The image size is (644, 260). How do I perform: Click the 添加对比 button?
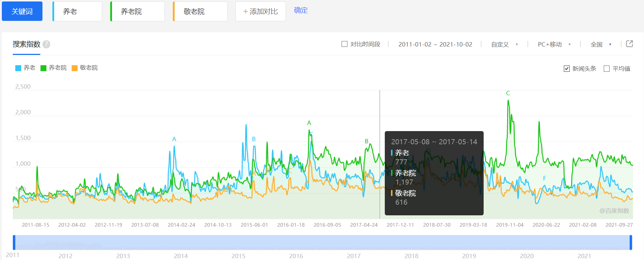261,11
